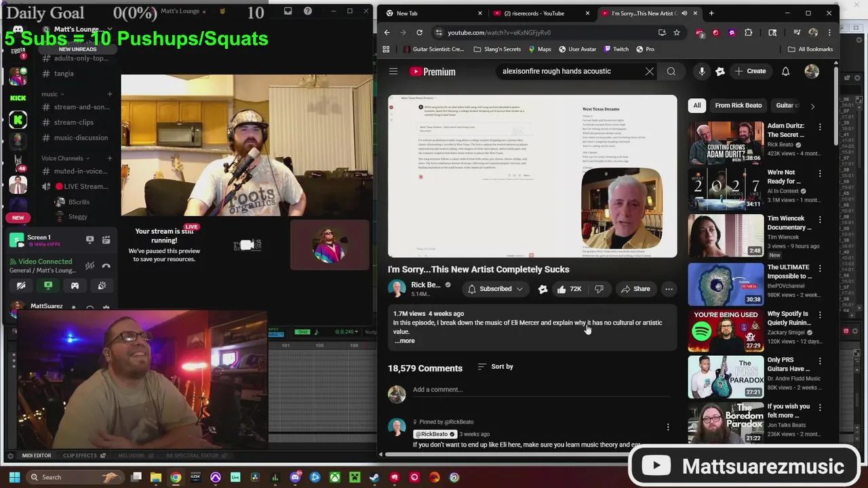
Task: Add a channel to music category
Action: 109,94
